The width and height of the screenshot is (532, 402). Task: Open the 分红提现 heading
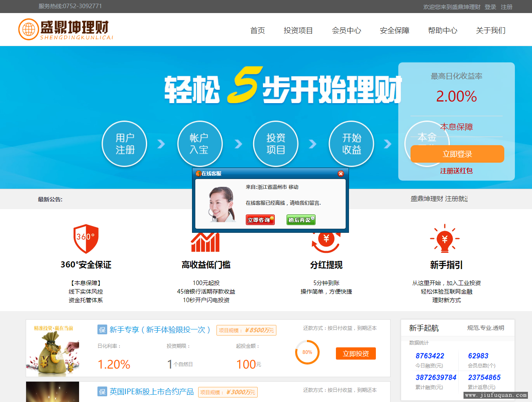326,265
